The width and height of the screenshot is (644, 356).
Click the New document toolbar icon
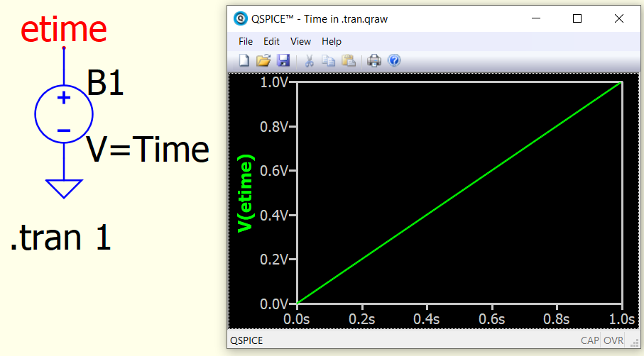coord(244,61)
